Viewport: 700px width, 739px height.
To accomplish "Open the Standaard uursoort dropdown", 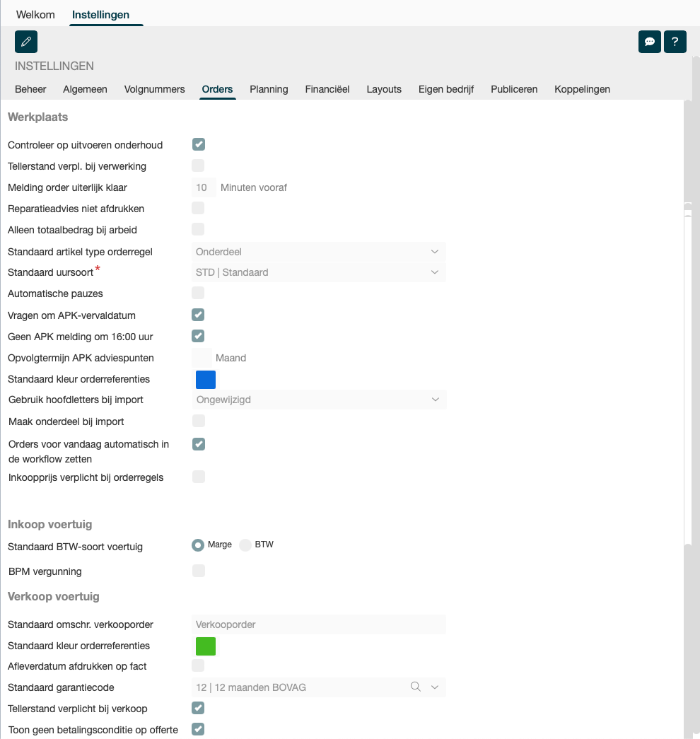I will [434, 272].
